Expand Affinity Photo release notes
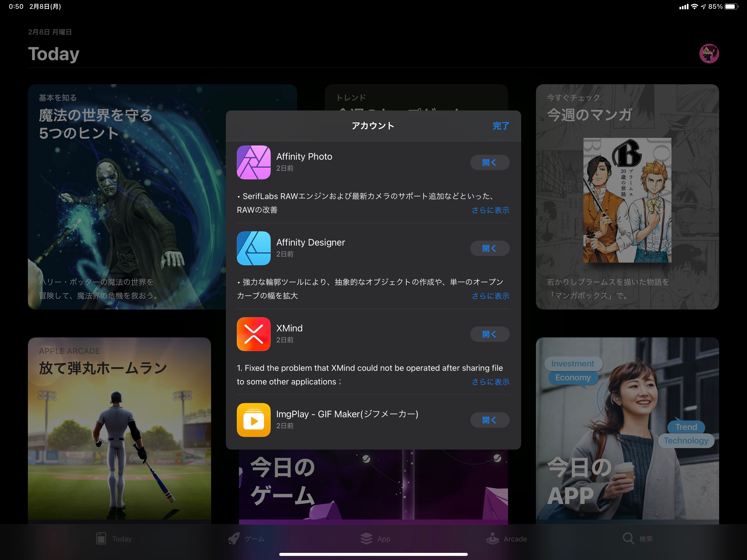This screenshot has width=747, height=560. [490, 210]
